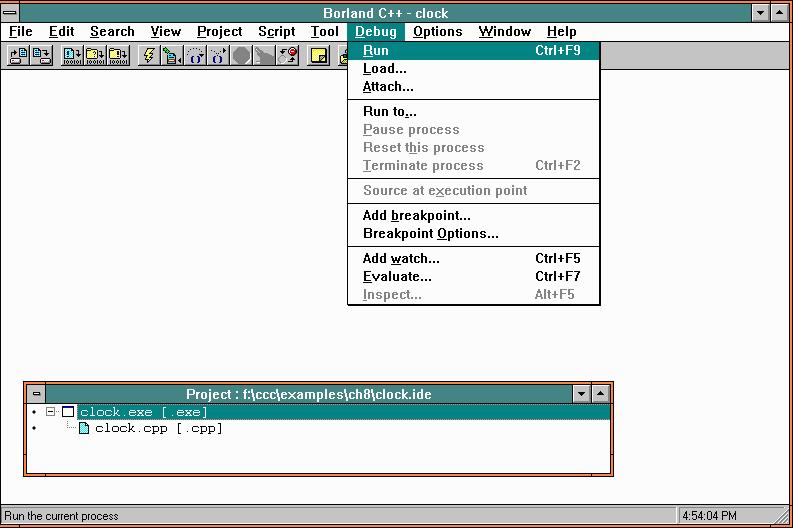Collapse the clock.exe tree node
Screen dimensions: 793x528
(x=51, y=412)
